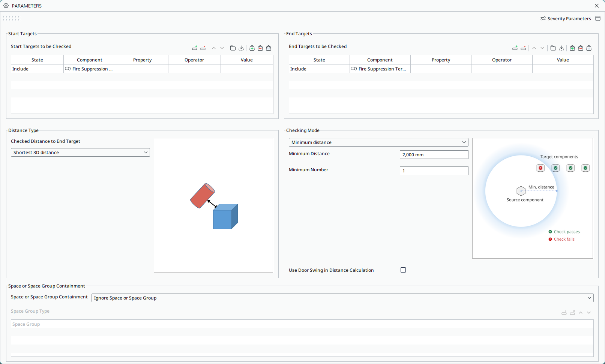Enable Use Door Swing in Distance Calculation

pyautogui.click(x=403, y=270)
